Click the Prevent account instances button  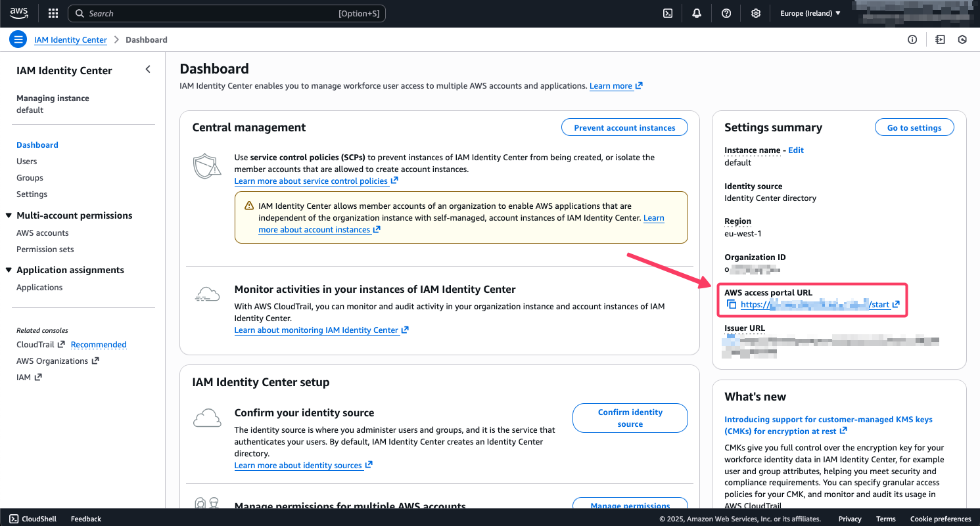(x=624, y=127)
